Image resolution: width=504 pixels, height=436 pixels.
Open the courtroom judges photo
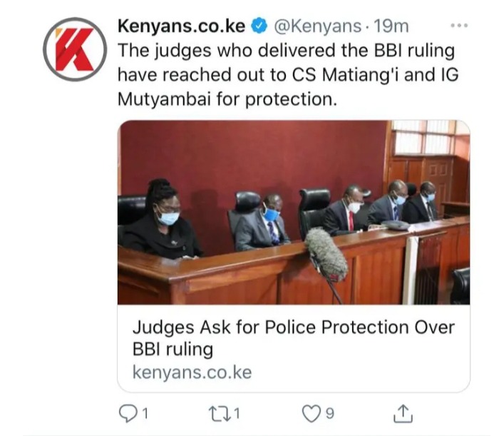tap(294, 213)
